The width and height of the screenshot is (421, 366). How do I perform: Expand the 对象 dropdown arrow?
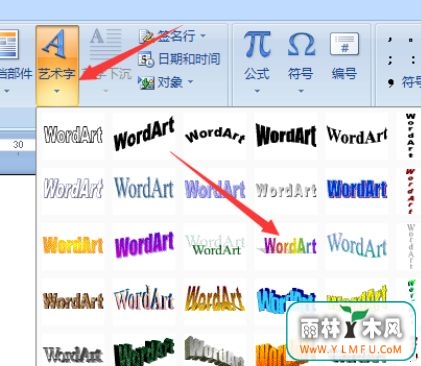[190, 81]
